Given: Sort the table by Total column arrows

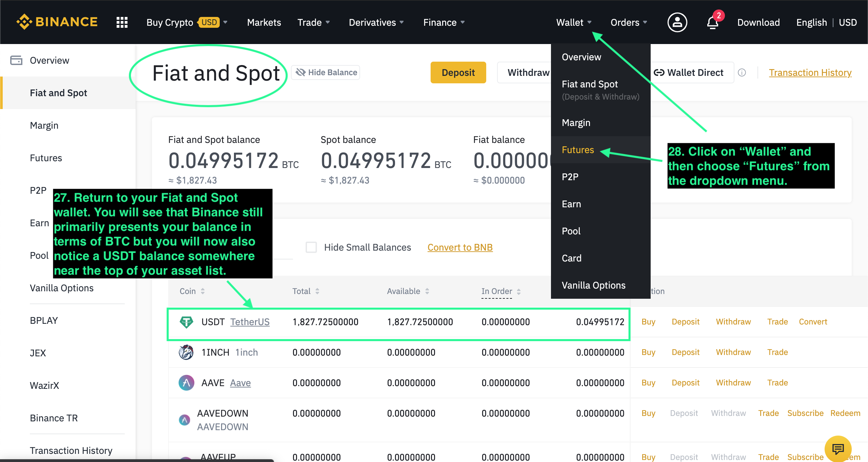Looking at the screenshot, I should [317, 291].
